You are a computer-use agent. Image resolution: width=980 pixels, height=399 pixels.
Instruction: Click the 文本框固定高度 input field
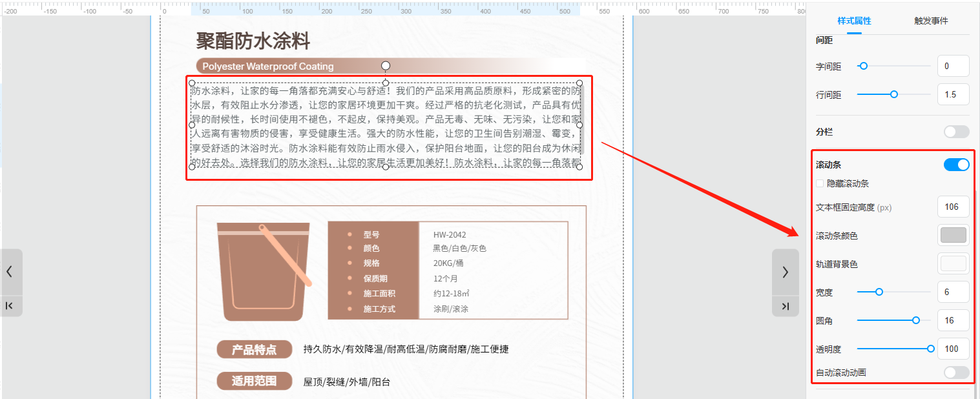coord(953,207)
